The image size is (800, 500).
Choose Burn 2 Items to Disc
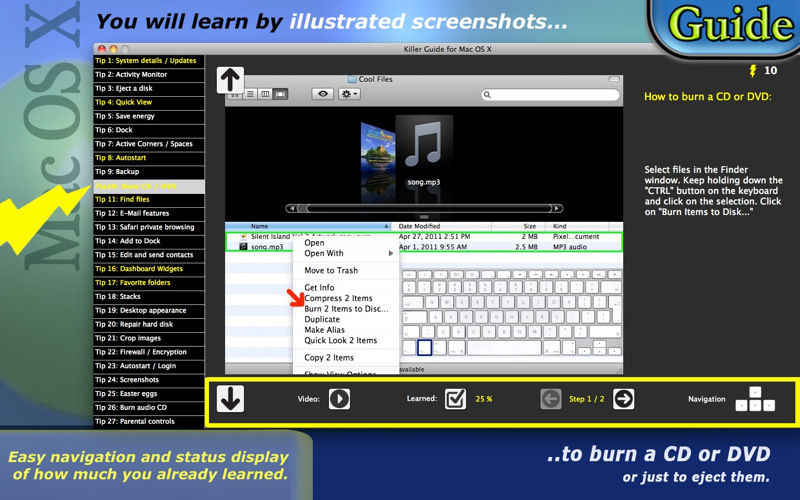point(346,309)
